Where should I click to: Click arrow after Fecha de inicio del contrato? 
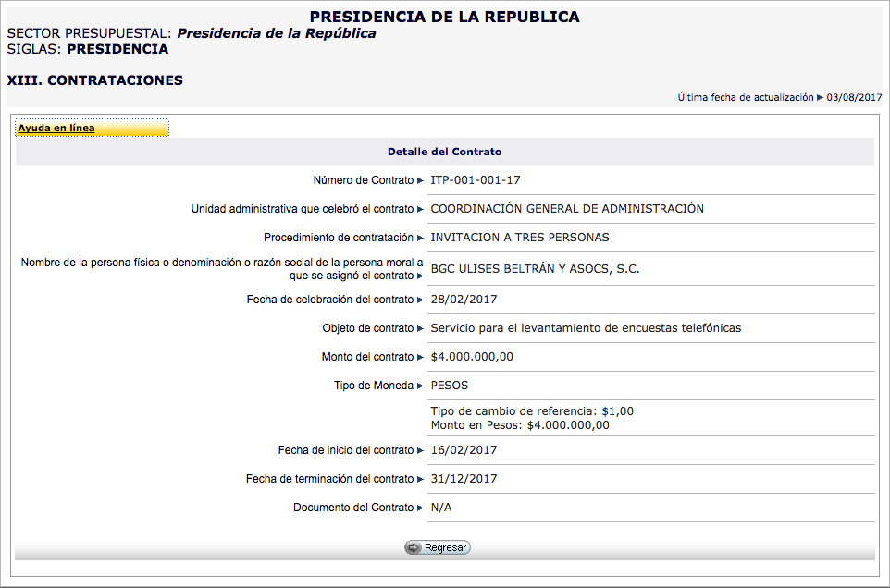tap(420, 450)
